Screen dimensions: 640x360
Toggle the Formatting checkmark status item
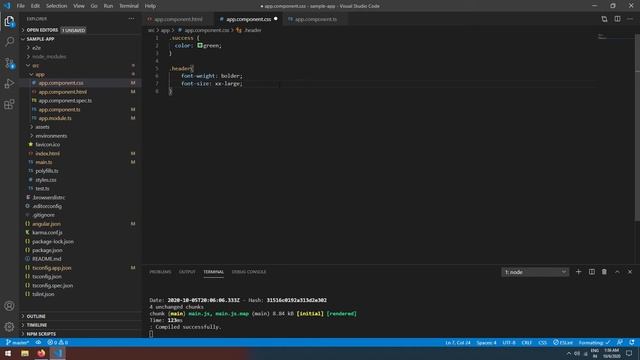595,342
